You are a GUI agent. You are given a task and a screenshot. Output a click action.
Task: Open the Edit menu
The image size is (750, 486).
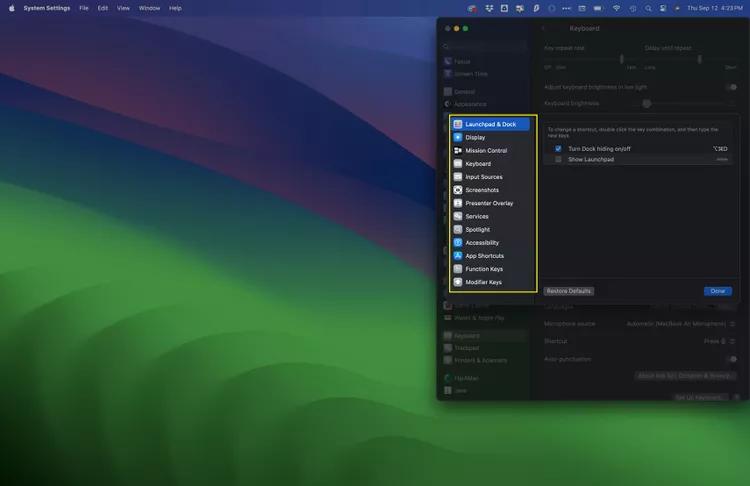coord(103,8)
